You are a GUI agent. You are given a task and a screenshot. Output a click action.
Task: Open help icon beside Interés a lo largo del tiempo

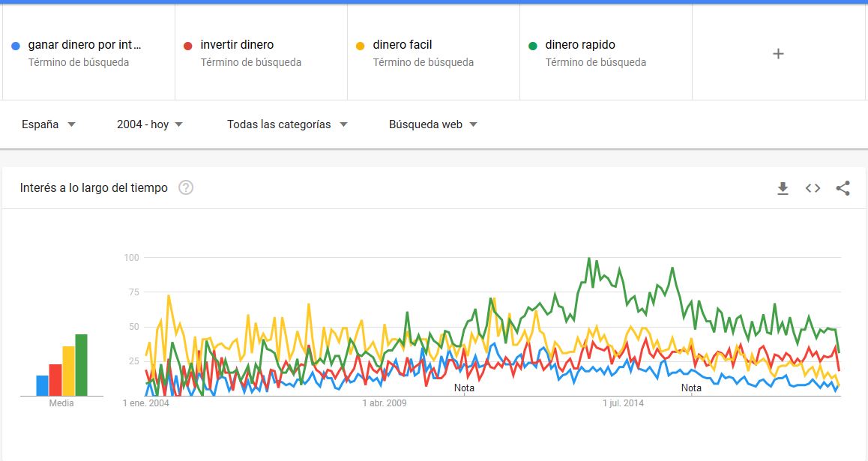point(186,187)
